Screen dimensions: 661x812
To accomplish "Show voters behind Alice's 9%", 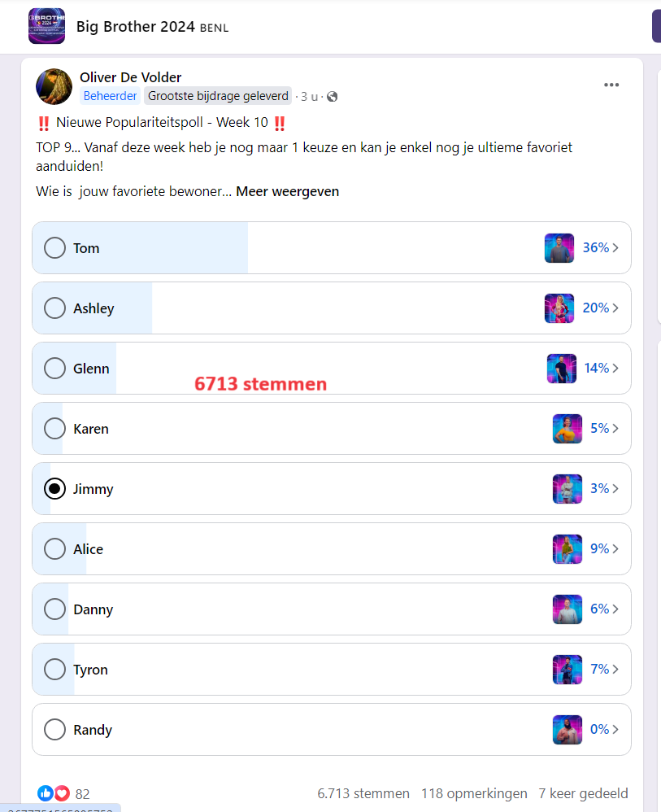I will point(605,548).
